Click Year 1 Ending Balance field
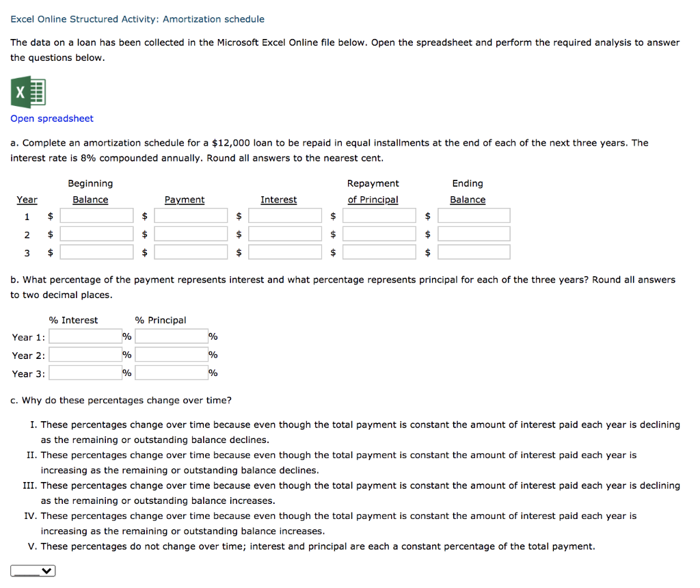 click(x=474, y=215)
